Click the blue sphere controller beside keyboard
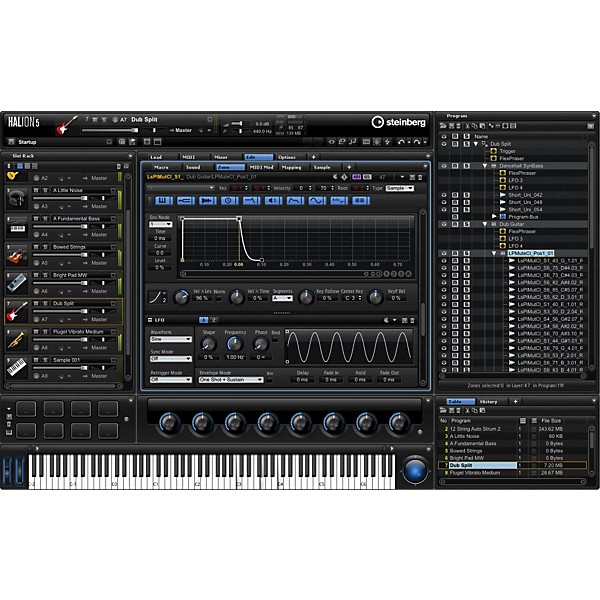Image resolution: width=600 pixels, height=600 pixels. click(415, 470)
